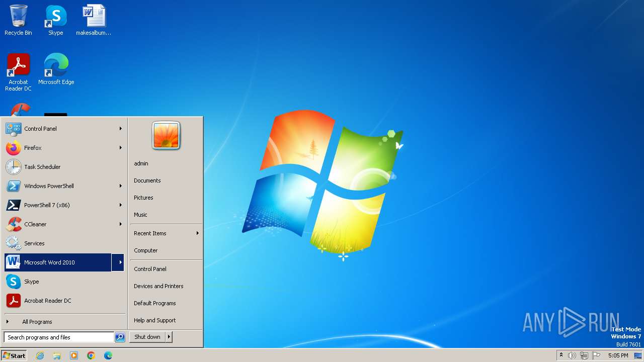This screenshot has width=644, height=362.
Task: Expand Firefox jump list arrow
Action: pos(120,148)
